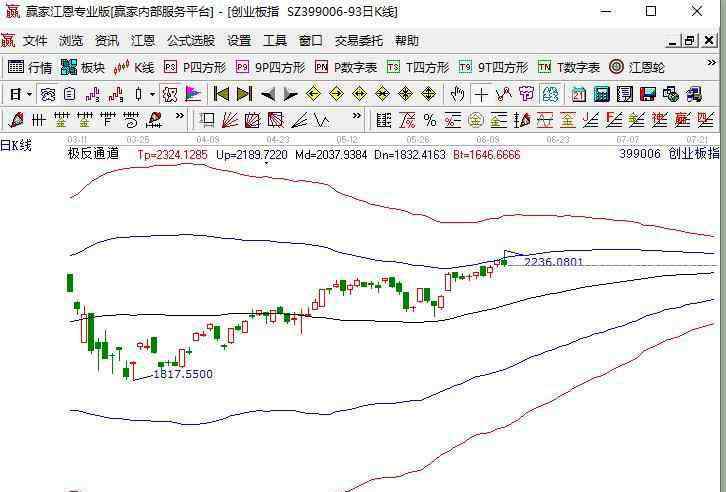Open the 行情 market quotes view

[29, 67]
